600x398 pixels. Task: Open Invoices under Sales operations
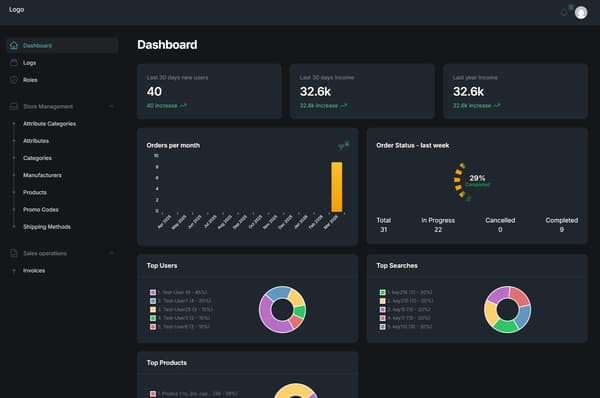tap(34, 271)
